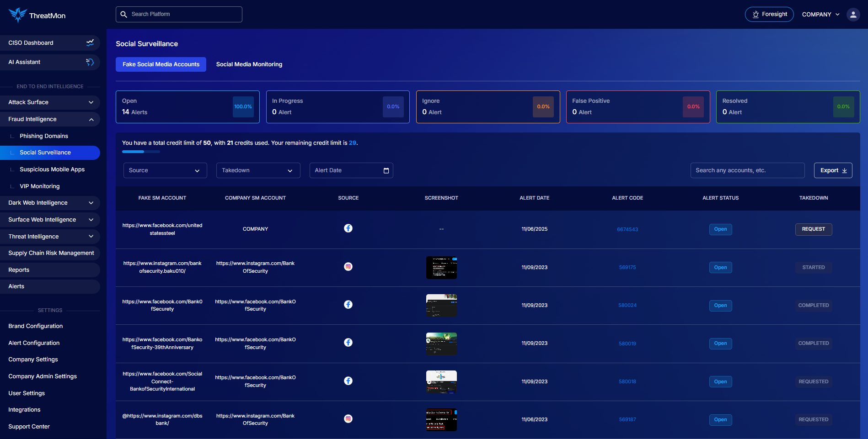
Task: Expand Surface Web Intelligence section
Action: pyautogui.click(x=50, y=220)
